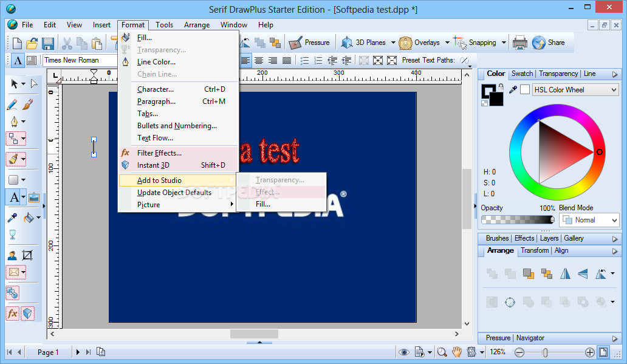Click the Zoom magnifier tool in status bar
This screenshot has height=364, width=627.
pyautogui.click(x=442, y=352)
